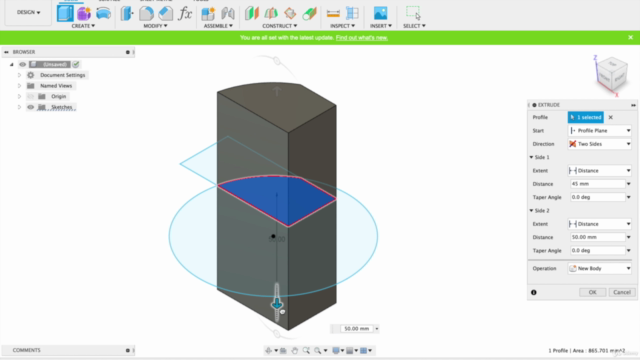This screenshot has height=360, width=640.
Task: Click the Display Settings monitor icon
Action: [x=336, y=351]
